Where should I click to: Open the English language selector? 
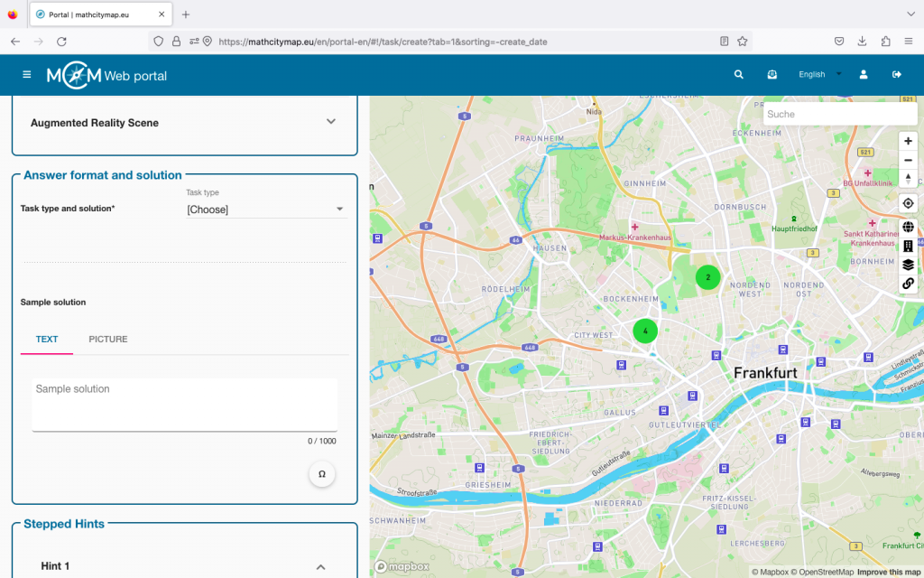pos(819,75)
